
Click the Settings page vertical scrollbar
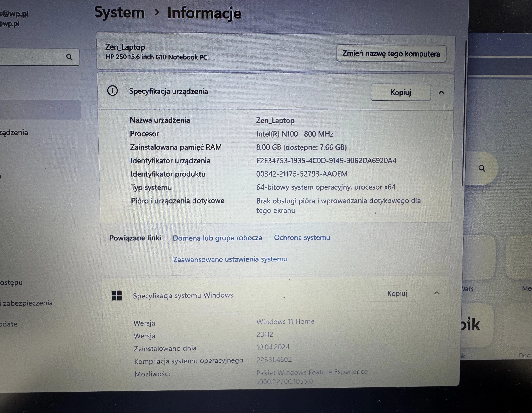464,113
